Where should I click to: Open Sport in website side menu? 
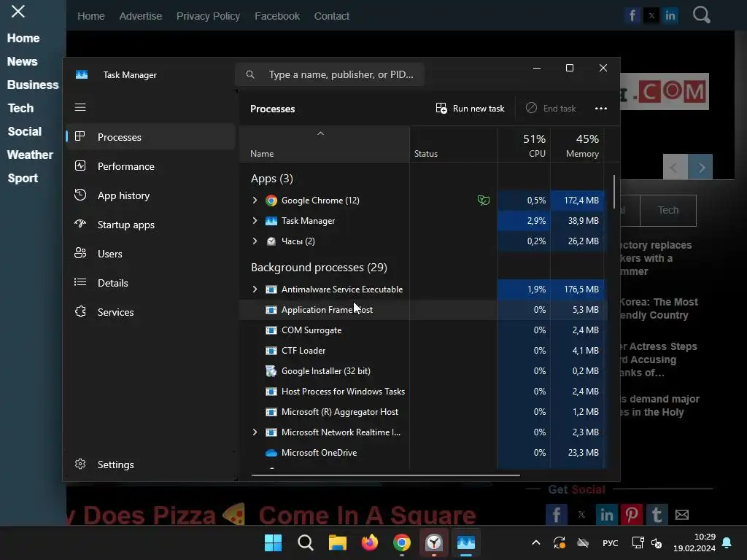[23, 178]
